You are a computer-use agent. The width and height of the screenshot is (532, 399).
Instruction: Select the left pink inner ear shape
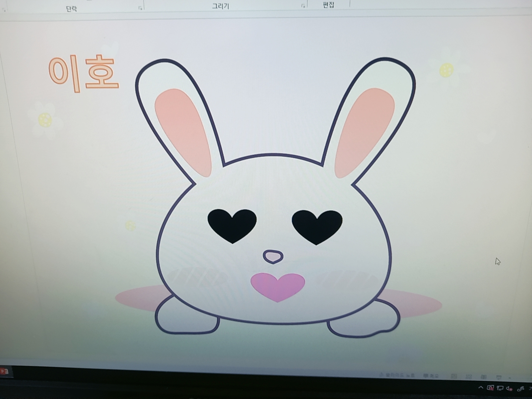pyautogui.click(x=183, y=132)
